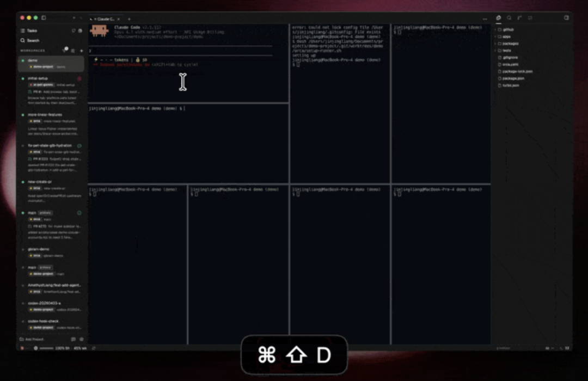This screenshot has height=381, width=588.
Task: Open the source control branch icon
Action: (519, 17)
